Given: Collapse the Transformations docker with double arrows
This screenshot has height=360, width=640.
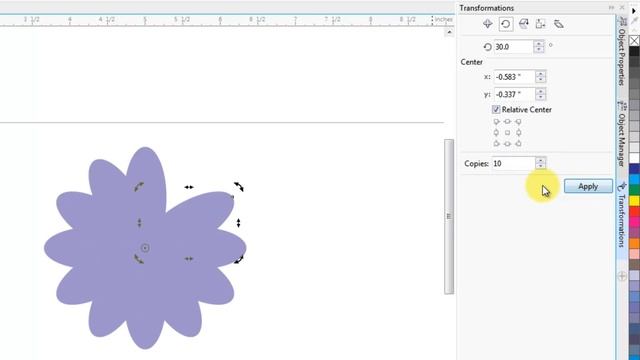Looking at the screenshot, I should (611, 8).
